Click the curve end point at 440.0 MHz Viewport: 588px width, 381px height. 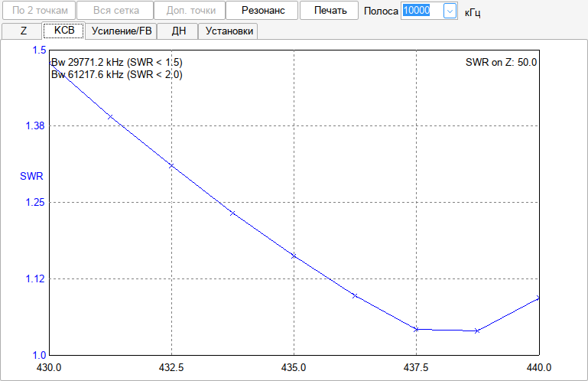[x=538, y=298]
